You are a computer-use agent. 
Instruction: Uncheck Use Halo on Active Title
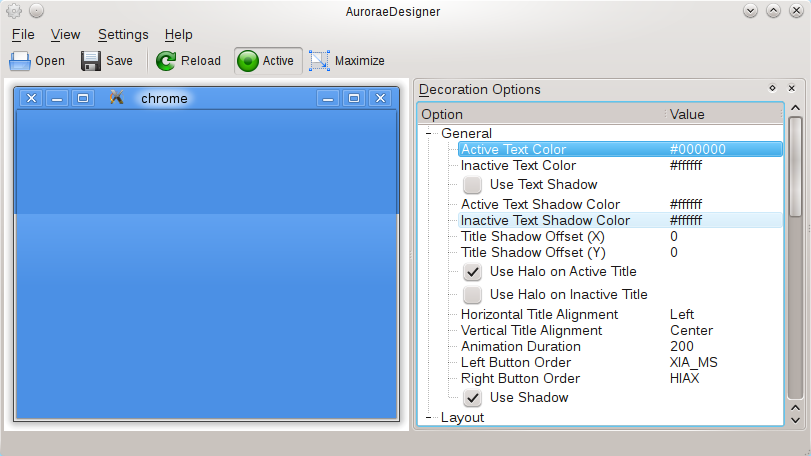(x=472, y=271)
